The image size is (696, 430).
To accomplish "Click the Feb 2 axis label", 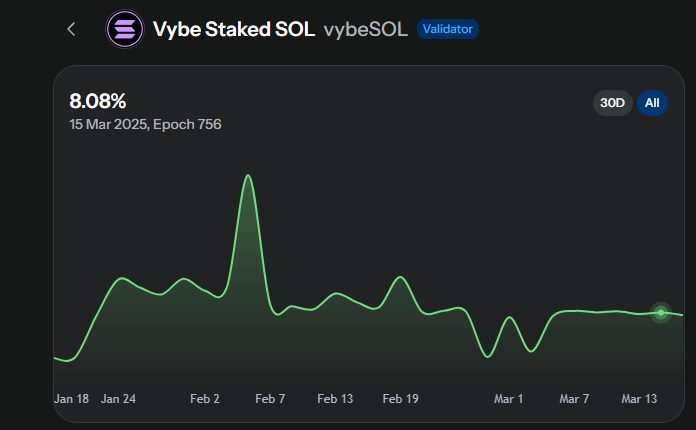I will tap(205, 399).
